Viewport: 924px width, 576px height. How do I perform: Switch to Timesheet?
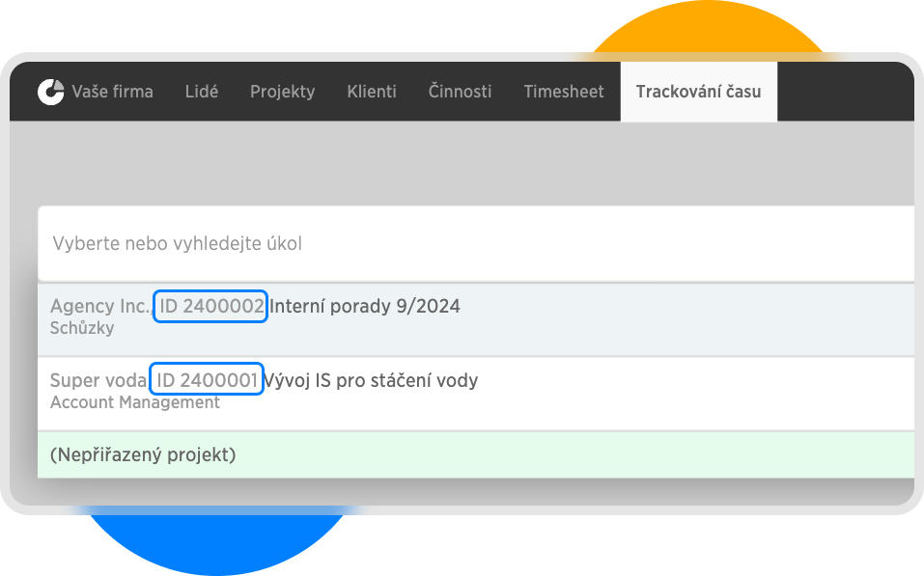(564, 92)
